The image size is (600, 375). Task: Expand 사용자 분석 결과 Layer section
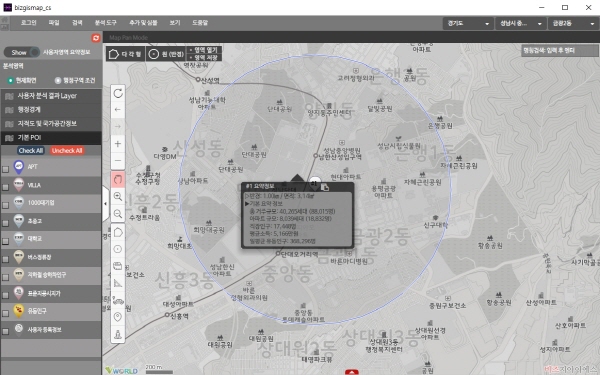51,96
